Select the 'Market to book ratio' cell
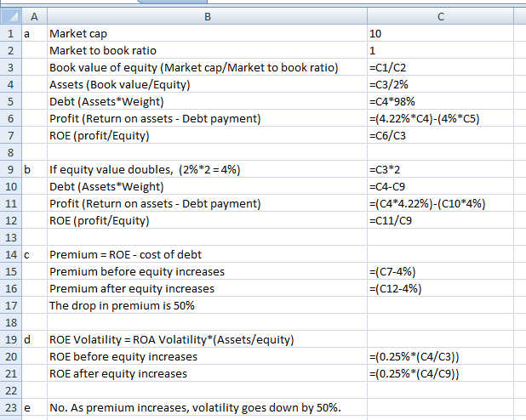The height and width of the screenshot is (420, 526). point(206,50)
